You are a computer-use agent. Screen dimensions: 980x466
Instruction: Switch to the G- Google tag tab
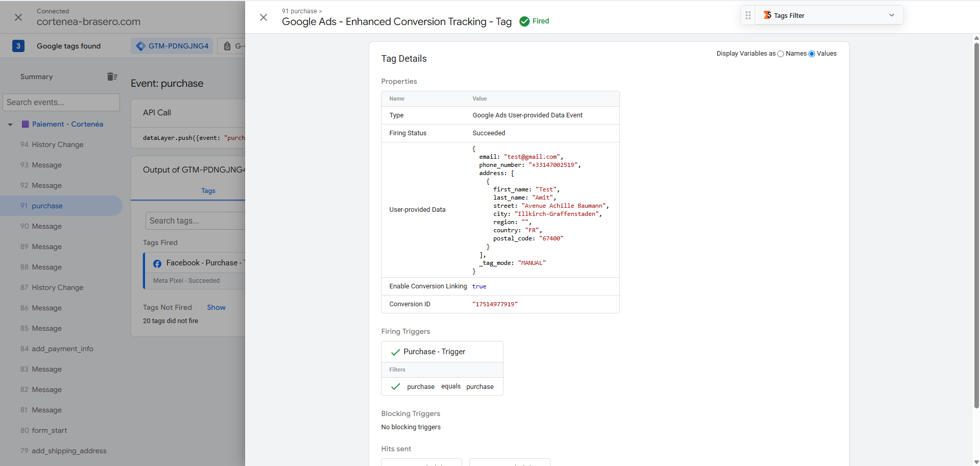232,46
